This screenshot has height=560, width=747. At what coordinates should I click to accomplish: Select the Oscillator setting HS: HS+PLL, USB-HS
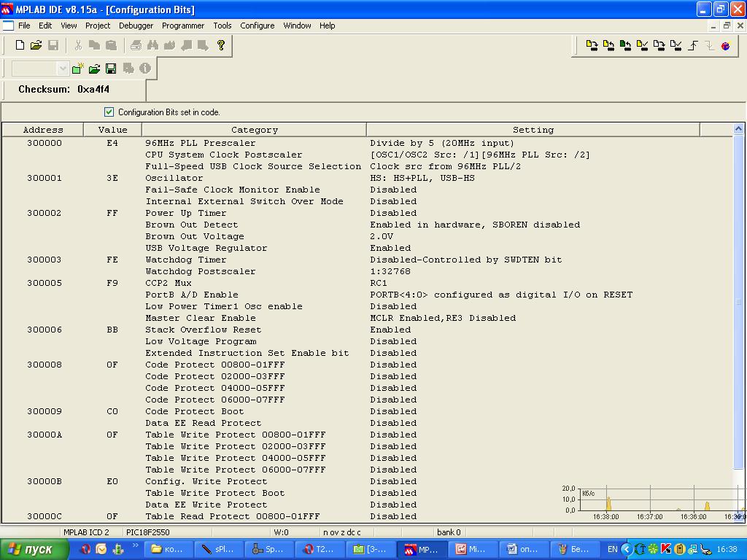click(x=422, y=178)
